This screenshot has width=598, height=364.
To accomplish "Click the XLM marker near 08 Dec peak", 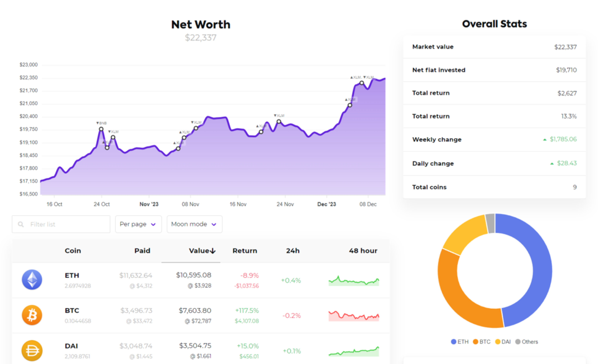I will (362, 83).
